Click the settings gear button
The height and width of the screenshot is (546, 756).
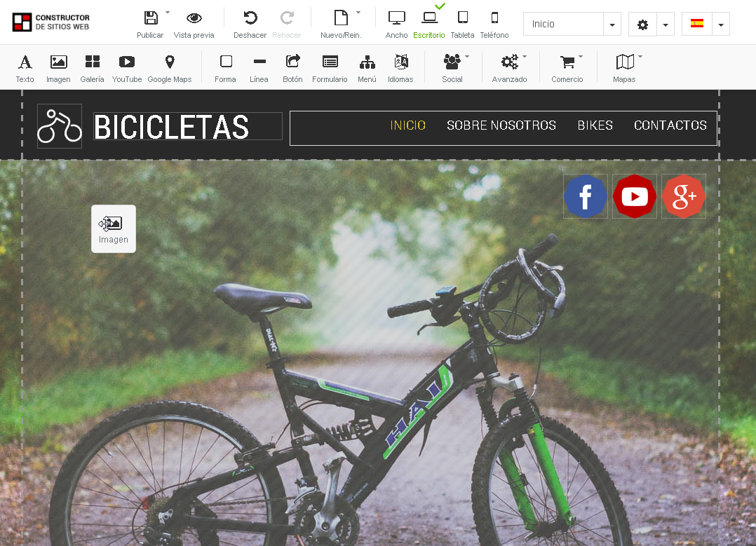pyautogui.click(x=642, y=24)
